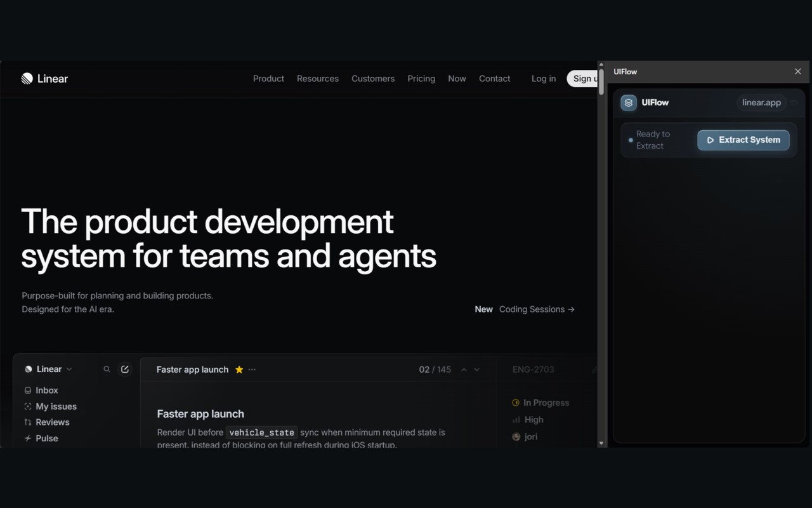Image resolution: width=812 pixels, height=508 pixels.
Task: Close the UIFlow side panel
Action: tap(798, 72)
